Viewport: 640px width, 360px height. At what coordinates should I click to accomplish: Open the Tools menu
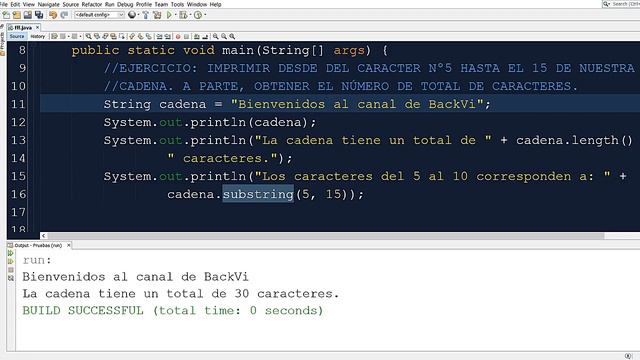pyautogui.click(x=177, y=4)
